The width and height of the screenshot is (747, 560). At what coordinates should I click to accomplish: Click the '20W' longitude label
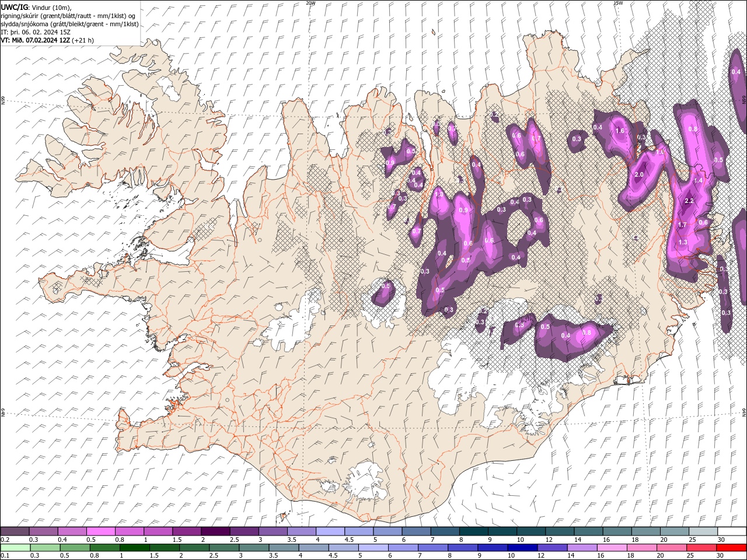tap(310, 3)
